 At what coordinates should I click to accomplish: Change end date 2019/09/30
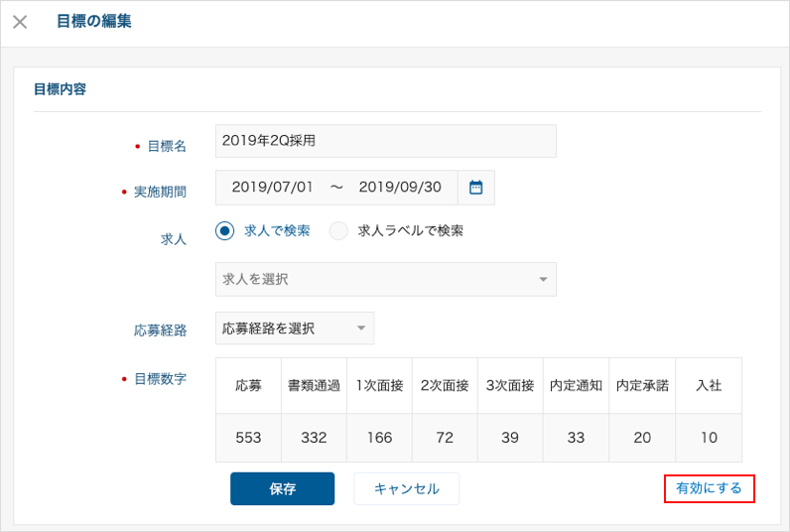tap(400, 187)
